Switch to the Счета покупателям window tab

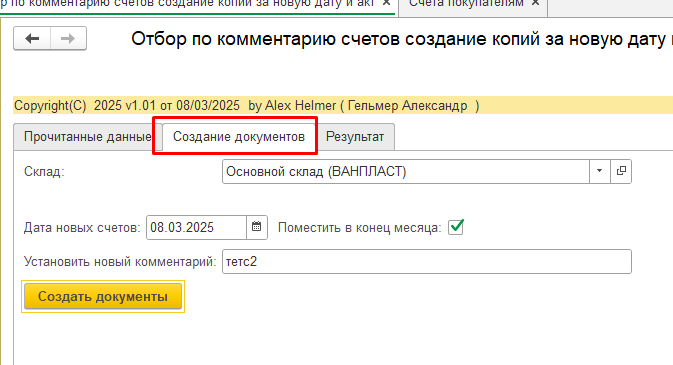(466, 3)
